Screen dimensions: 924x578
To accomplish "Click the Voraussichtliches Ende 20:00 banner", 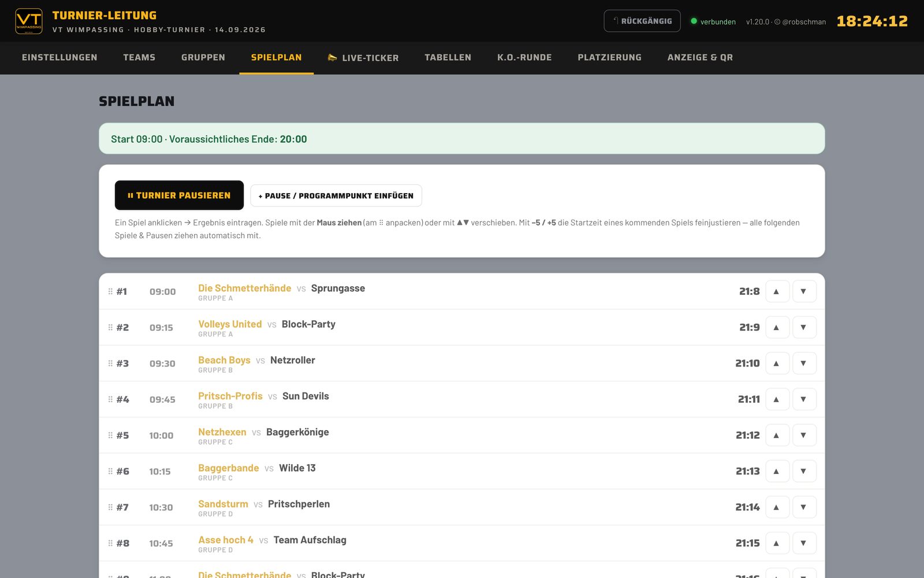I will (x=462, y=139).
